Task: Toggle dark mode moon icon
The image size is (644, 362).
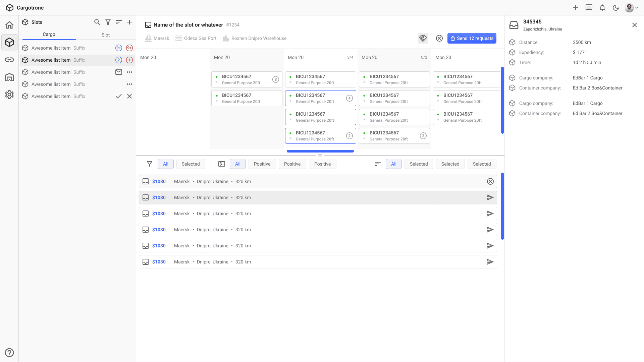Action: click(x=616, y=8)
